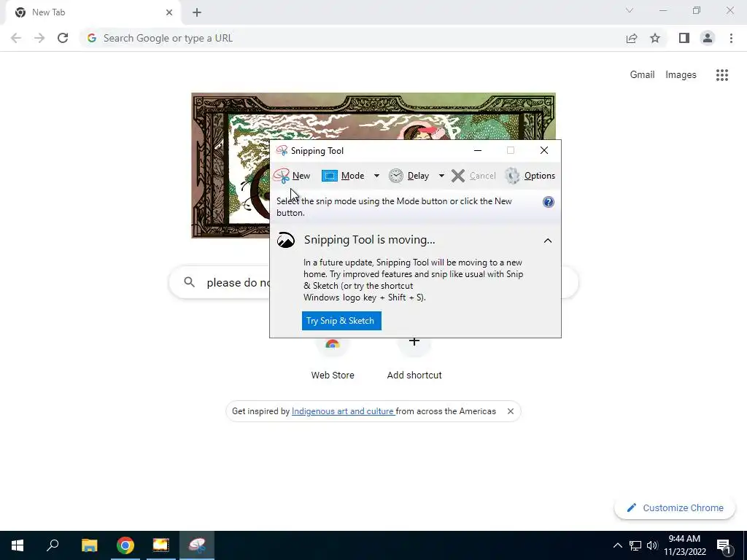
Task: Open taskbar search magnifier
Action: (53, 545)
